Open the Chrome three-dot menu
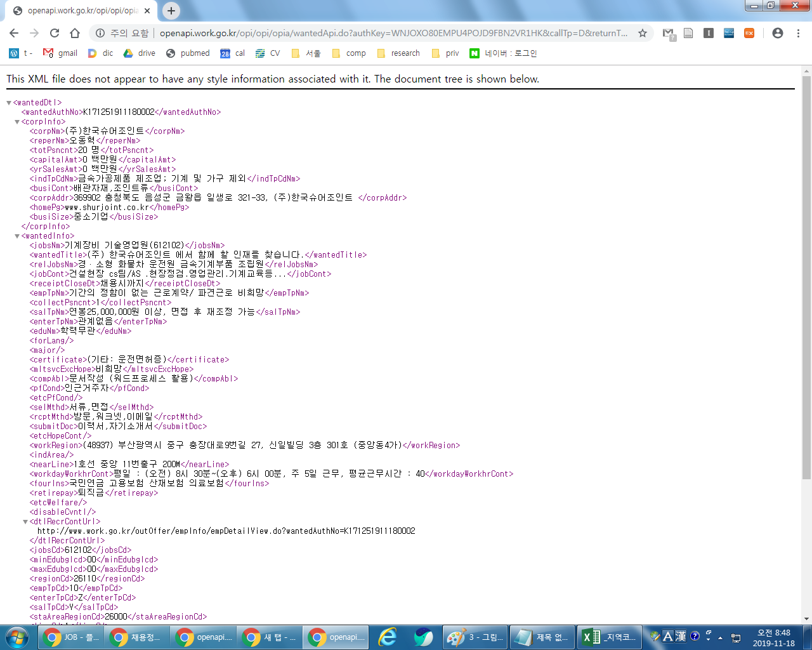 pyautogui.click(x=798, y=33)
